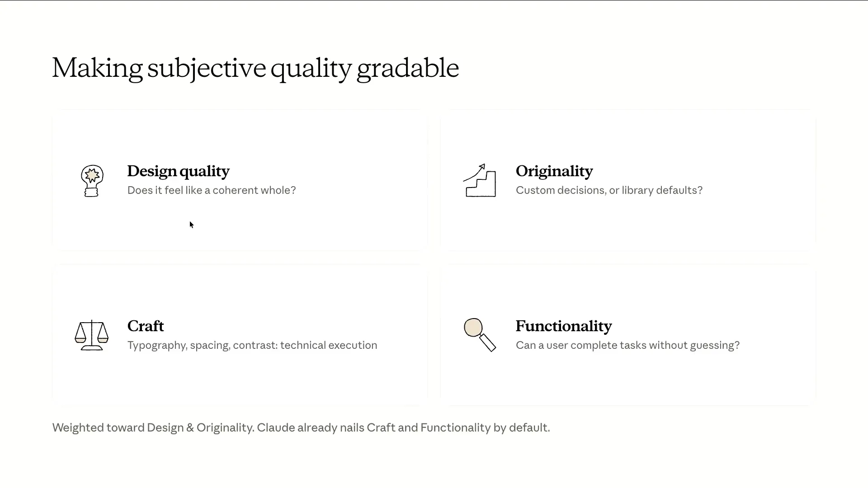Click the footer note about weighting toward Design
This screenshot has height=488, width=868.
pyautogui.click(x=301, y=427)
